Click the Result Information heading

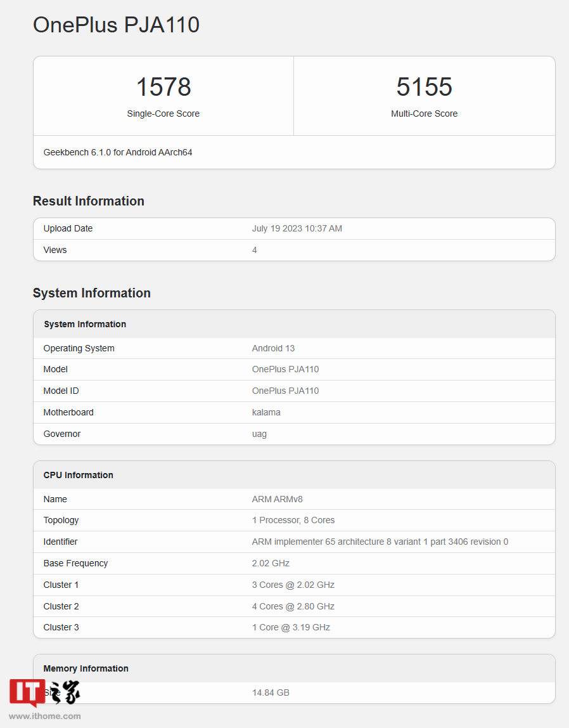88,200
